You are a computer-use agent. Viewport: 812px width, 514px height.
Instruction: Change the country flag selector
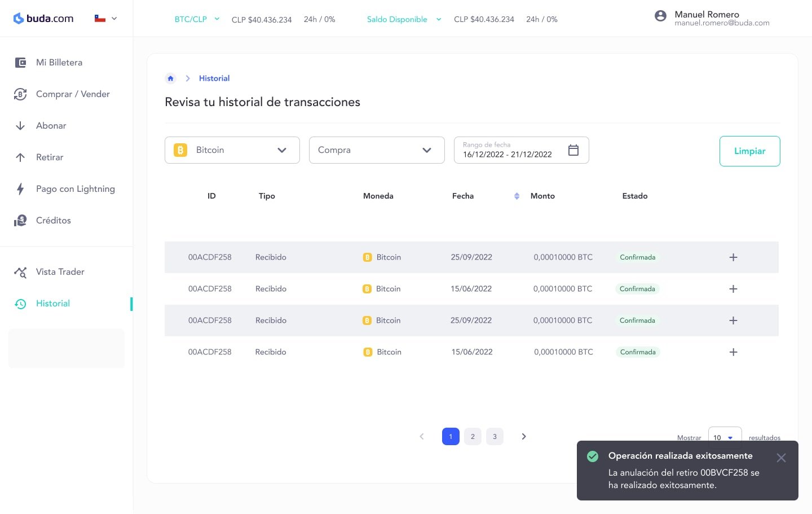(105, 19)
